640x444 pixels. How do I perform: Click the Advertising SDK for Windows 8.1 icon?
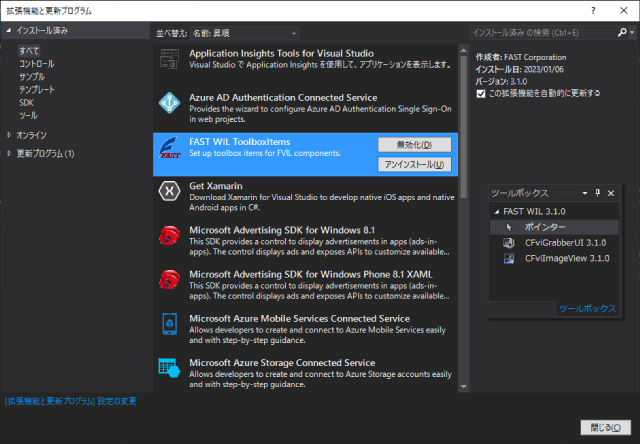[x=169, y=235]
